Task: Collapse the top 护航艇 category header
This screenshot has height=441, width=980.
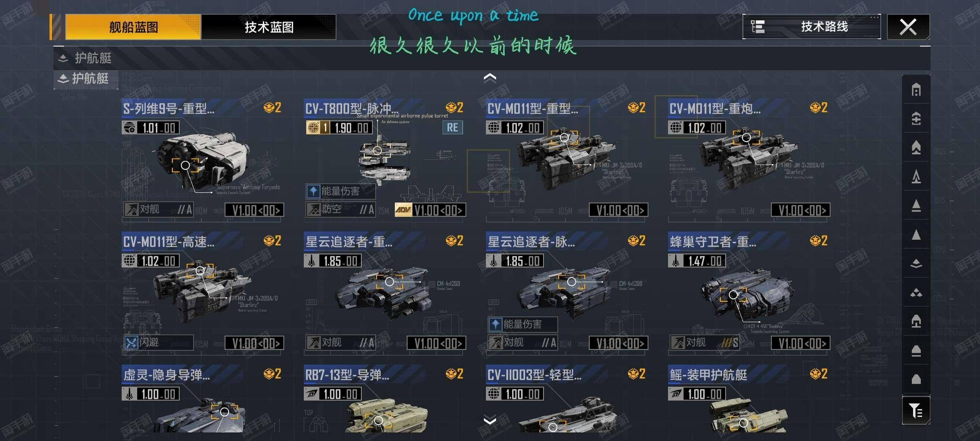Action: click(x=85, y=58)
